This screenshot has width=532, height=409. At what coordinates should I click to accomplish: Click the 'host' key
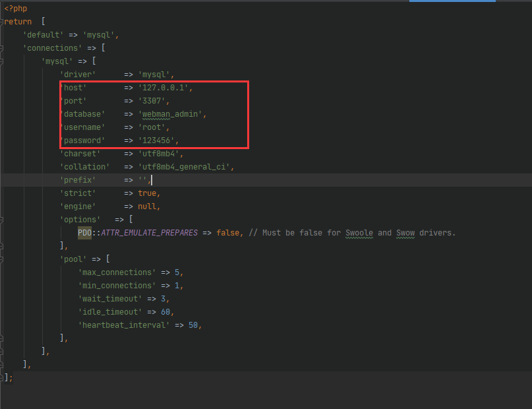pyautogui.click(x=73, y=88)
